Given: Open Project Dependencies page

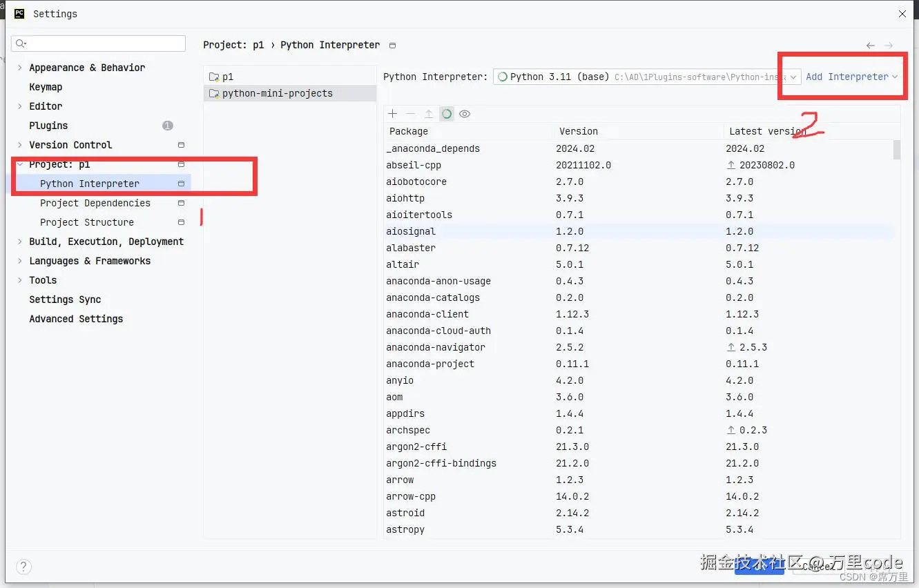Looking at the screenshot, I should coord(95,203).
